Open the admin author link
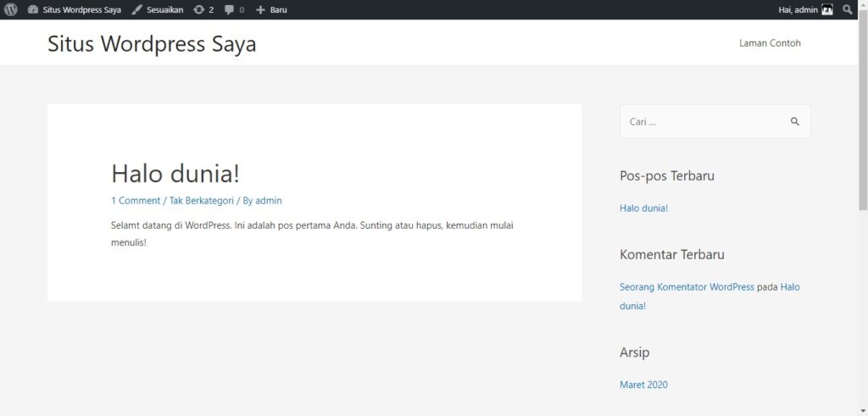Viewport: 868px width, 416px height. (269, 201)
